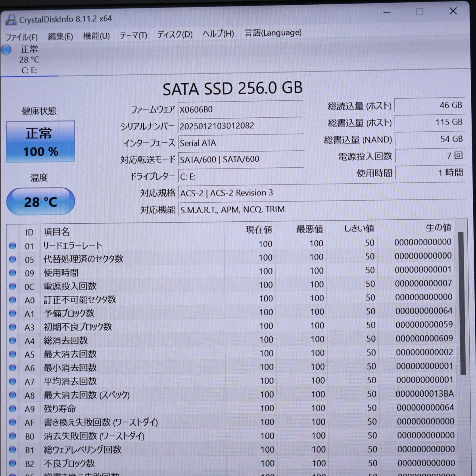The width and height of the screenshot is (476, 476).
Task: Click status dot for A9 残り寿命
Action: [13, 409]
